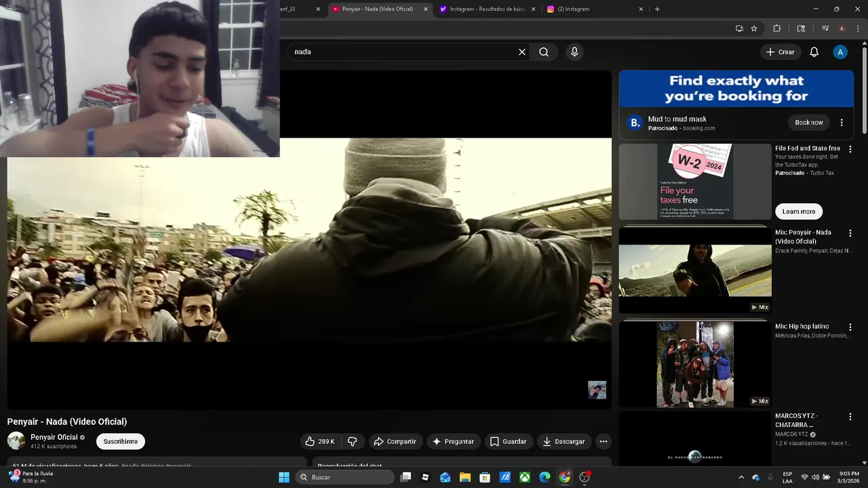Click the magnifier search button on YouTube
This screenshot has width=868, height=488.
point(544,52)
